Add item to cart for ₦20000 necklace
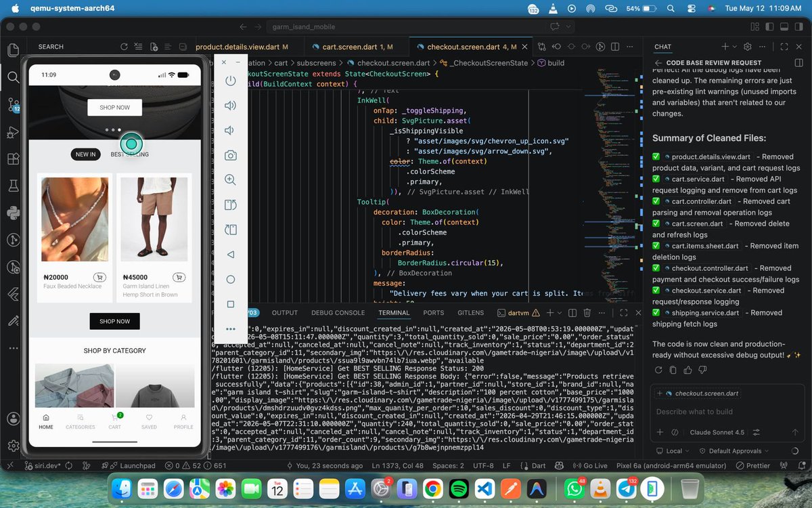Screen dimensions: 812x508 tap(100, 277)
